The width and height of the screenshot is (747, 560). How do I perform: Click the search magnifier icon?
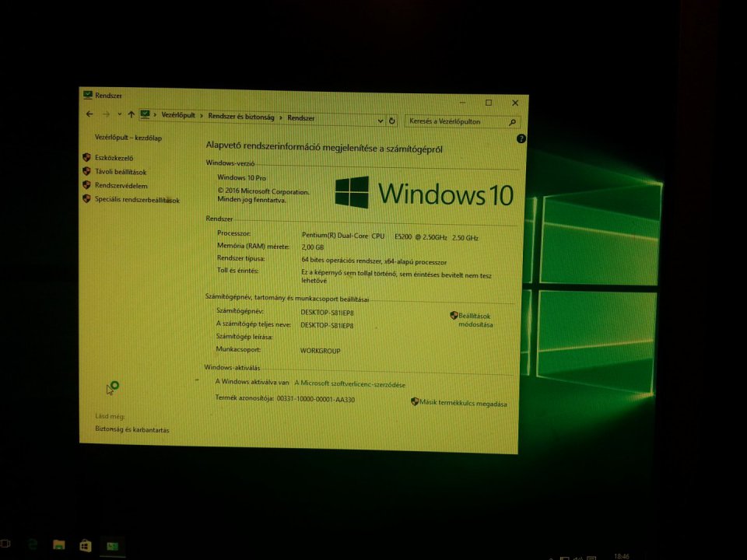pos(512,122)
